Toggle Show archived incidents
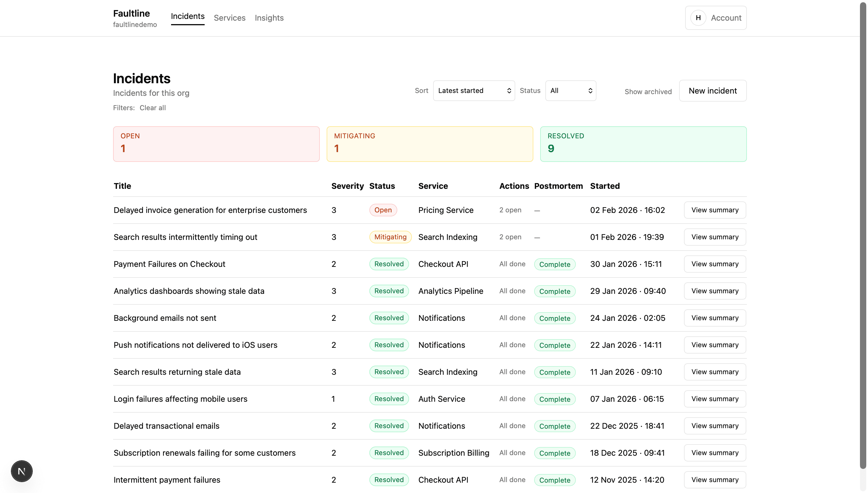This screenshot has height=493, width=868. pos(648,92)
